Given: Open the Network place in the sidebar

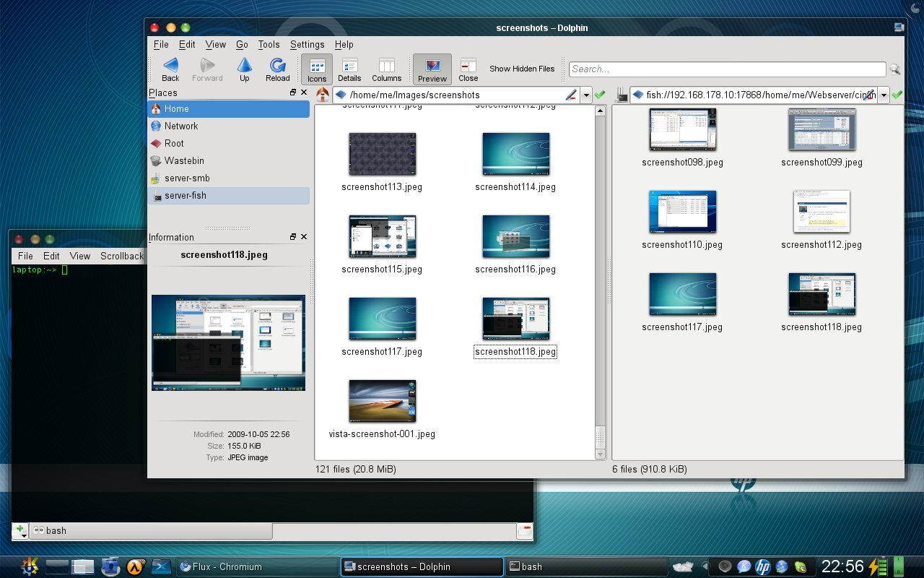Looking at the screenshot, I should click(x=229, y=126).
